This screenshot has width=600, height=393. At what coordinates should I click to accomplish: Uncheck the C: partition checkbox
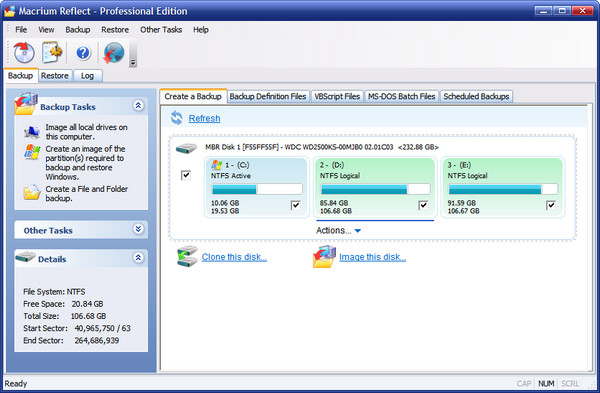tap(295, 205)
